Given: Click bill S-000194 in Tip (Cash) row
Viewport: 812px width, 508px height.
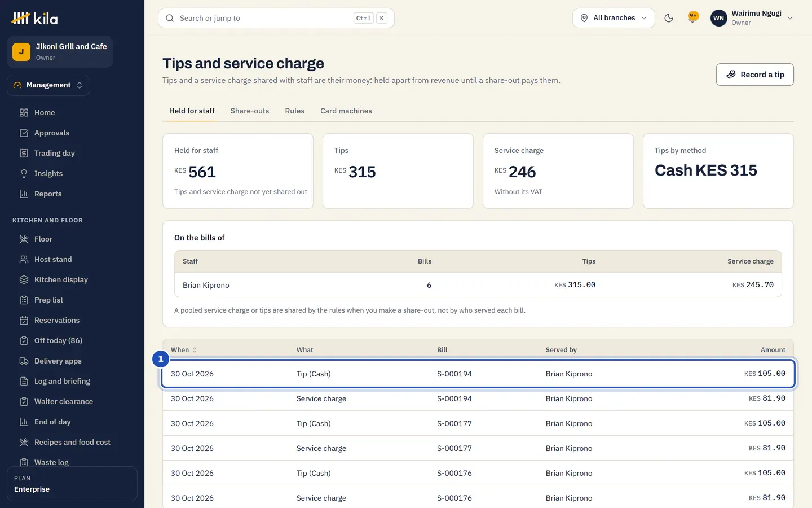Looking at the screenshot, I should [454, 374].
